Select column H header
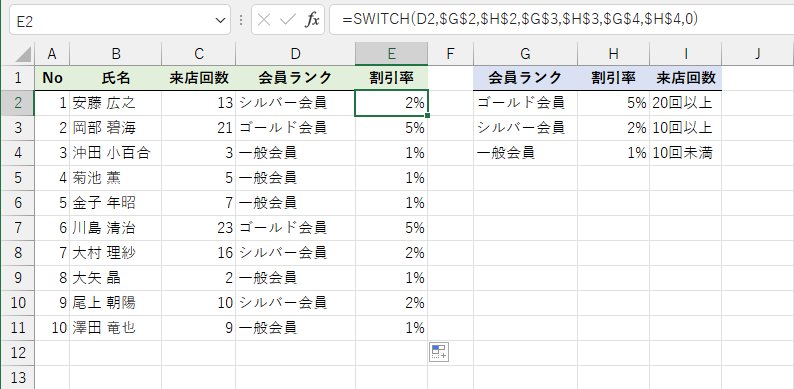Image resolution: width=794 pixels, height=389 pixels. point(614,54)
